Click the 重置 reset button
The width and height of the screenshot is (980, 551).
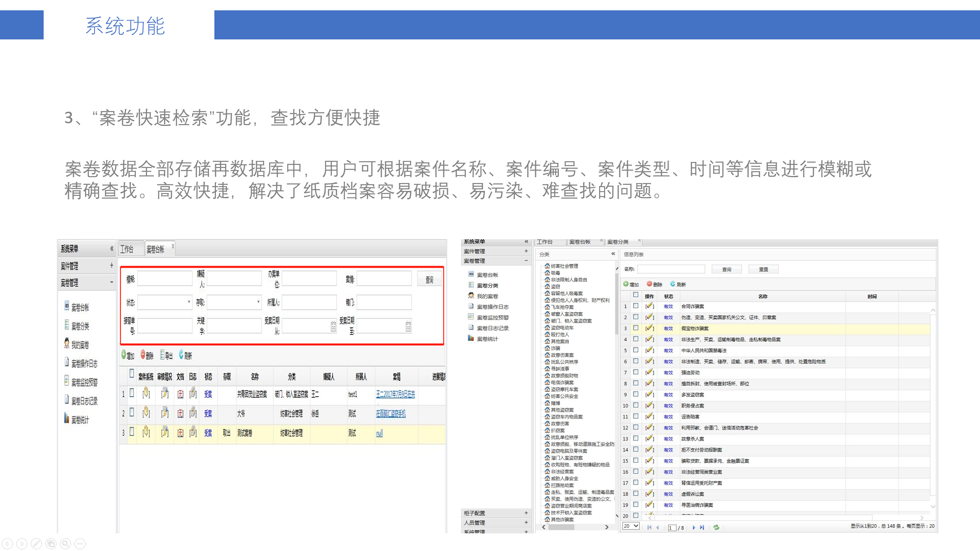tap(763, 269)
